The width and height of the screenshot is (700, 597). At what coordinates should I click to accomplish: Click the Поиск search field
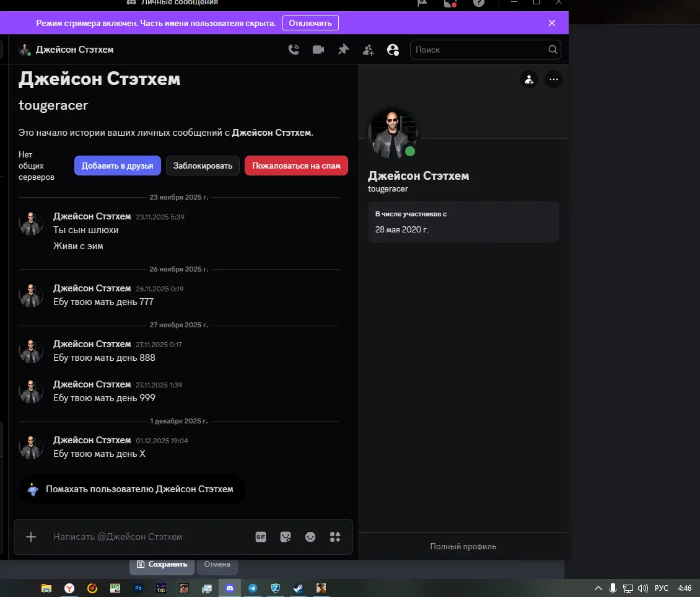click(480, 50)
